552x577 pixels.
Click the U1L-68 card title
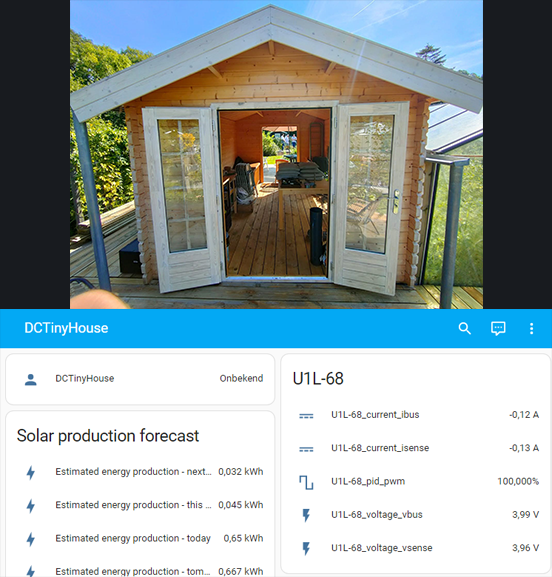318,379
